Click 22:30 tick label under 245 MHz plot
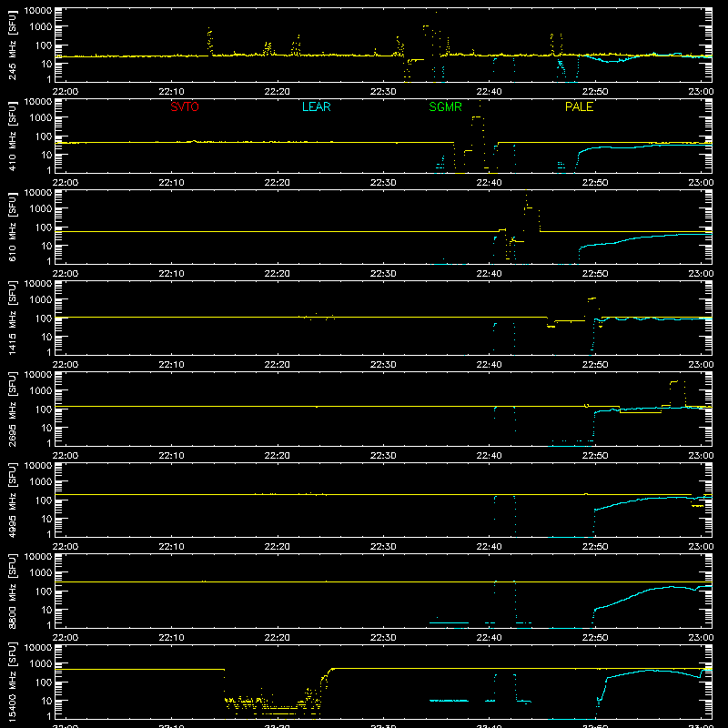Screen dimensions: 728x728 (x=383, y=92)
